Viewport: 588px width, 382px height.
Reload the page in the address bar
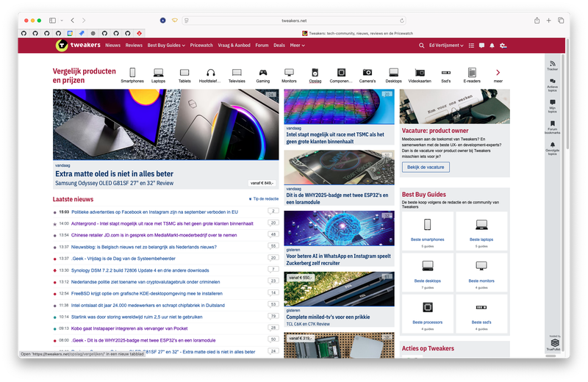tap(401, 21)
